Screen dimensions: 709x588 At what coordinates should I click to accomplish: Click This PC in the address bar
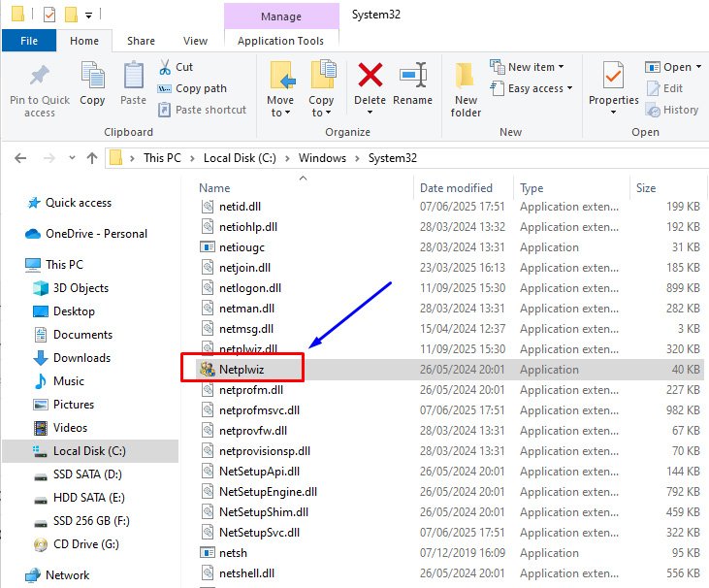pyautogui.click(x=162, y=158)
